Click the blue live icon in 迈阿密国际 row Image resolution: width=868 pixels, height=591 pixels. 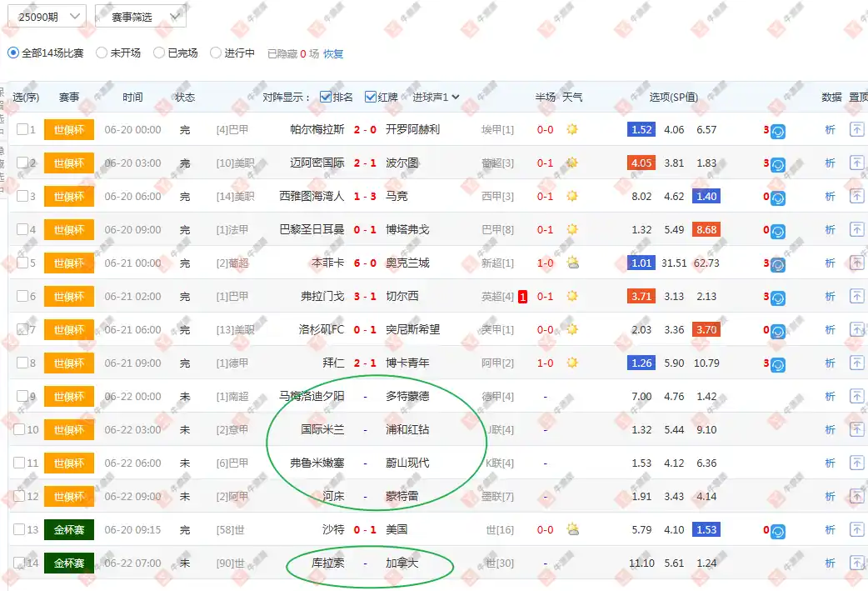(x=778, y=165)
